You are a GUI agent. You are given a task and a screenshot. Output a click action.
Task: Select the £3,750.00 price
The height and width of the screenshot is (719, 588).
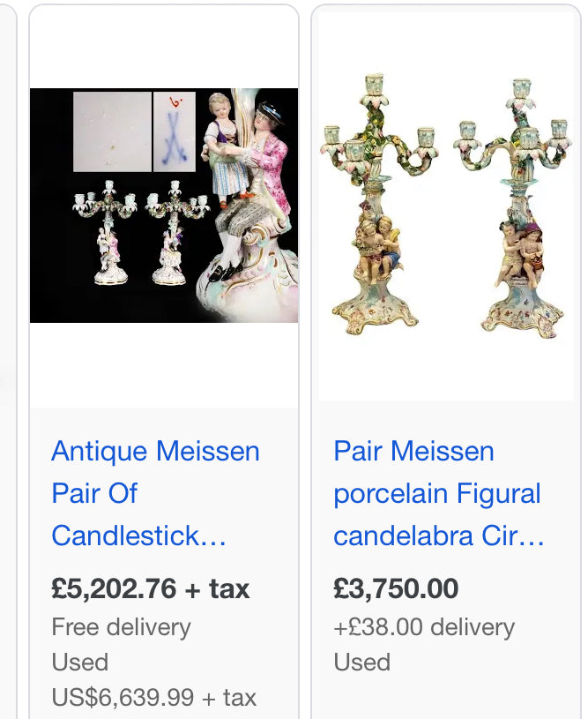pyautogui.click(x=396, y=588)
